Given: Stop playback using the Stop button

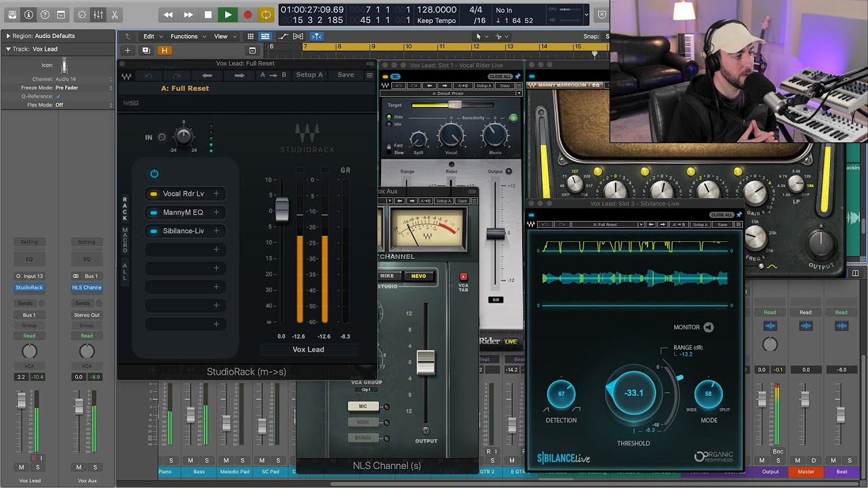Looking at the screenshot, I should click(208, 14).
